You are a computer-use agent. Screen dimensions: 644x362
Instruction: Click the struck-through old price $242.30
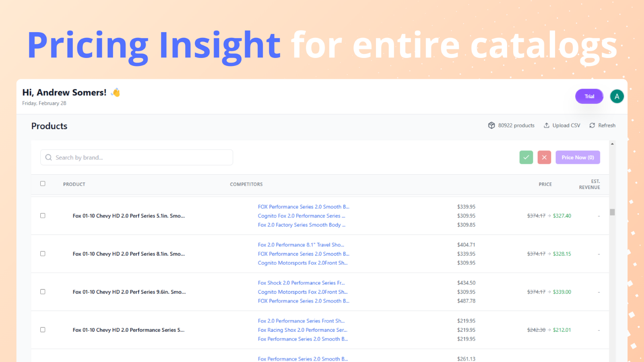[536, 330]
